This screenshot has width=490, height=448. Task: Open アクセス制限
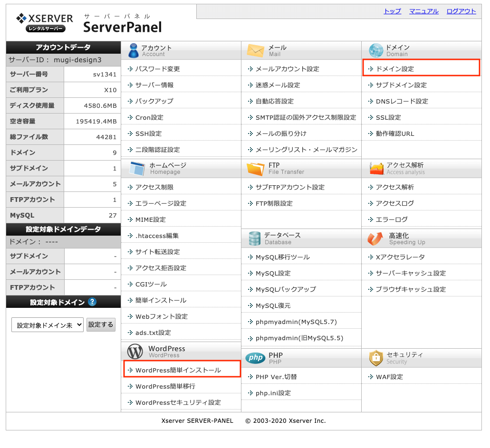click(154, 187)
